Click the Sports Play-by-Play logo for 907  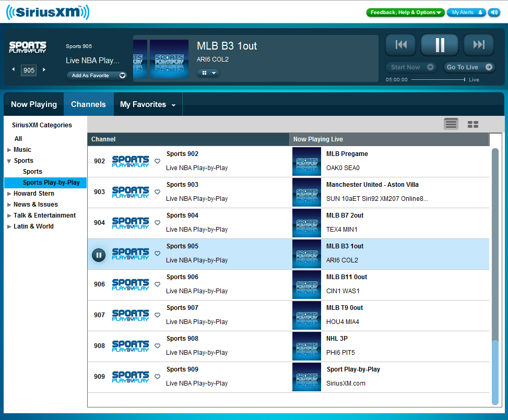click(x=131, y=315)
